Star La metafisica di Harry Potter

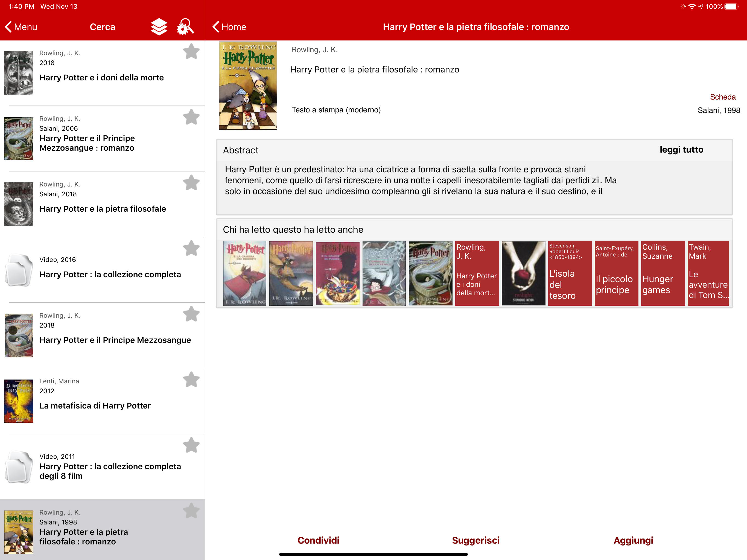click(191, 379)
